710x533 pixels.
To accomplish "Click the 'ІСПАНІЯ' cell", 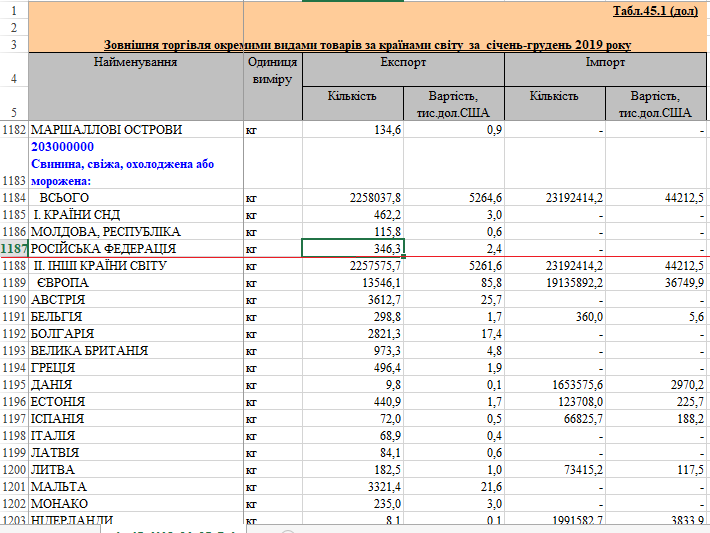I will (x=136, y=418).
